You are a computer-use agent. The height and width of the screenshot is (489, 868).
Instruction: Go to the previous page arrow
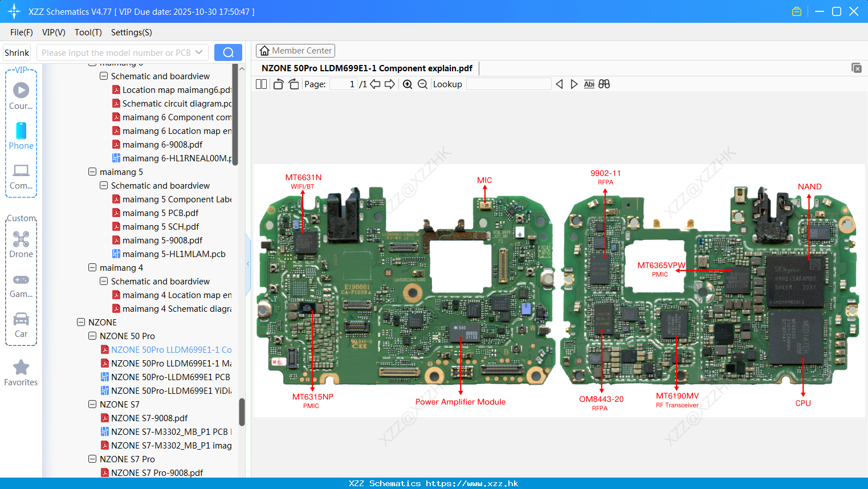click(375, 84)
